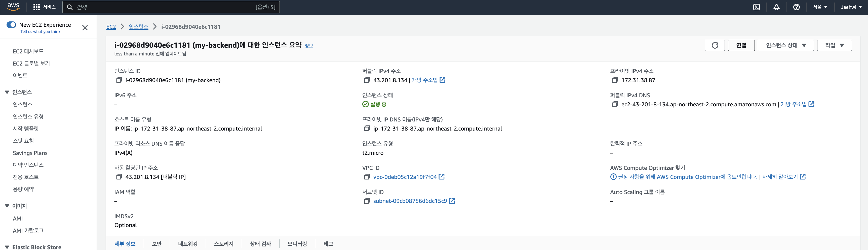Close the New EC2 Experience banner
Image resolution: width=868 pixels, height=250 pixels.
pos(85,28)
